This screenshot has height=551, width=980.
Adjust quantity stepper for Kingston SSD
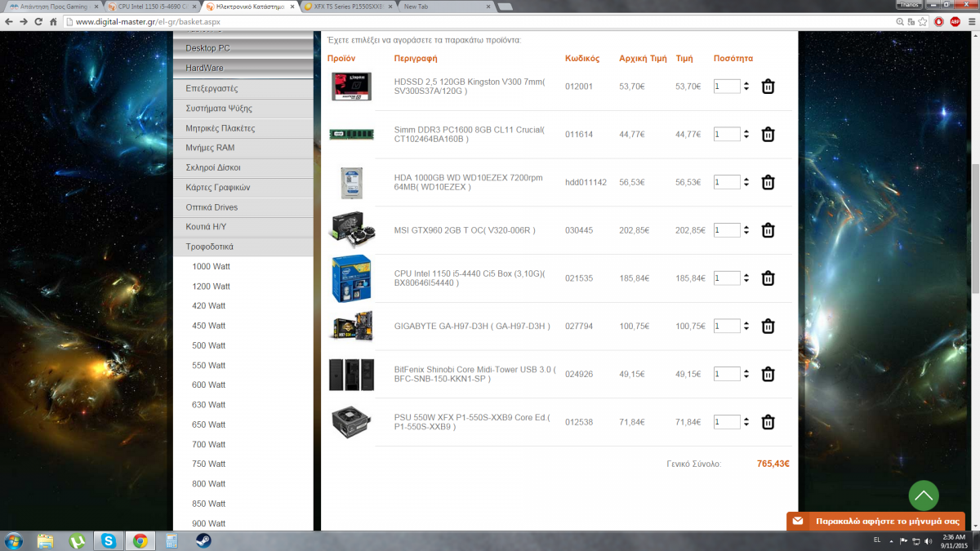point(746,87)
